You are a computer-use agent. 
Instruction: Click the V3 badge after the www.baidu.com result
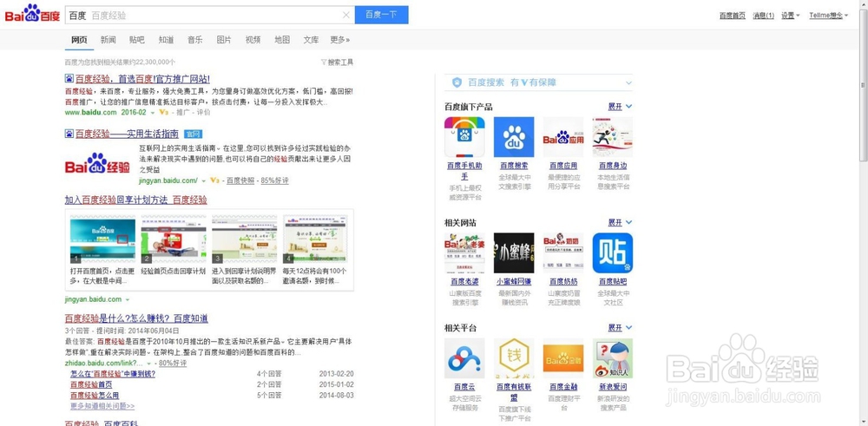pos(163,112)
